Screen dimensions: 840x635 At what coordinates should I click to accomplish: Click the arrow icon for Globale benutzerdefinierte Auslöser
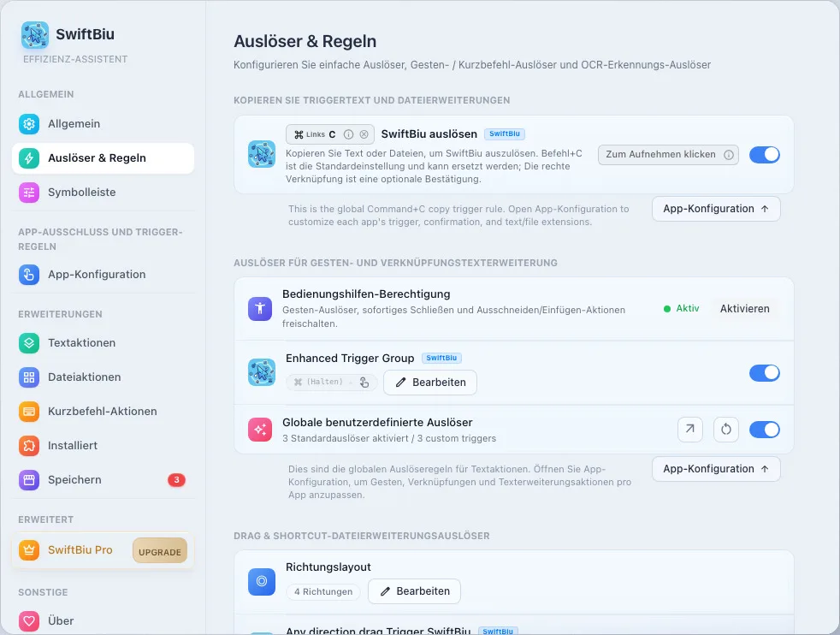[x=690, y=430]
